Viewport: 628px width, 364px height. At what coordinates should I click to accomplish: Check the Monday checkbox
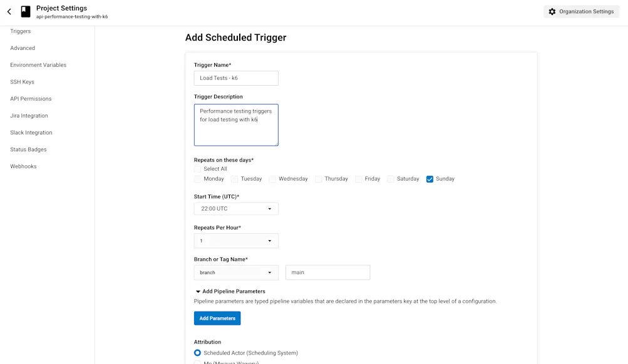tap(198, 178)
